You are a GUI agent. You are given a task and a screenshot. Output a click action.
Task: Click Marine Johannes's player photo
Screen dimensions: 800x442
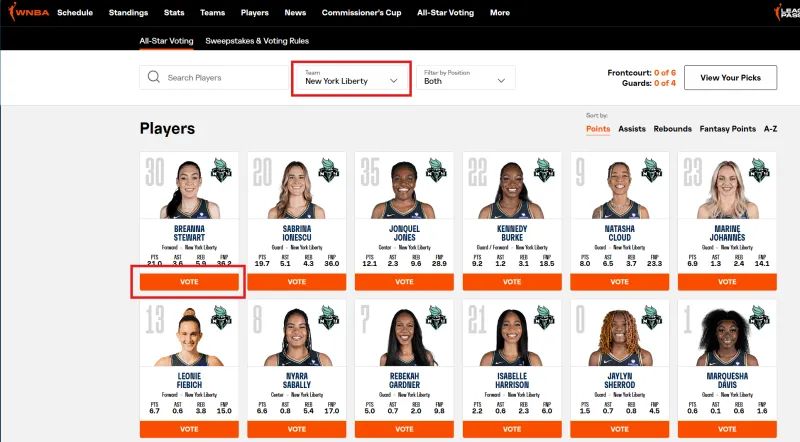pyautogui.click(x=727, y=189)
